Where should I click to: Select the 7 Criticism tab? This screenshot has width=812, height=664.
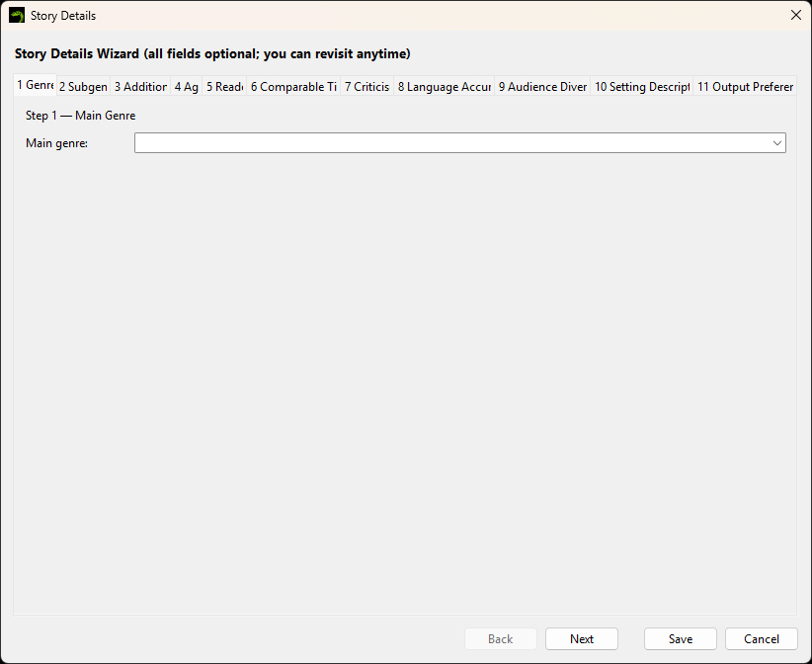pyautogui.click(x=366, y=86)
